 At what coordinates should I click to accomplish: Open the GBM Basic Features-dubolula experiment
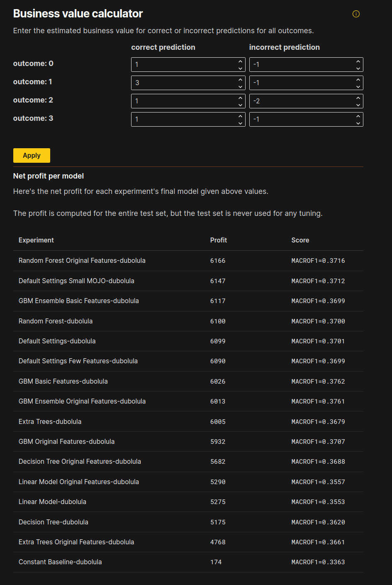click(x=63, y=381)
